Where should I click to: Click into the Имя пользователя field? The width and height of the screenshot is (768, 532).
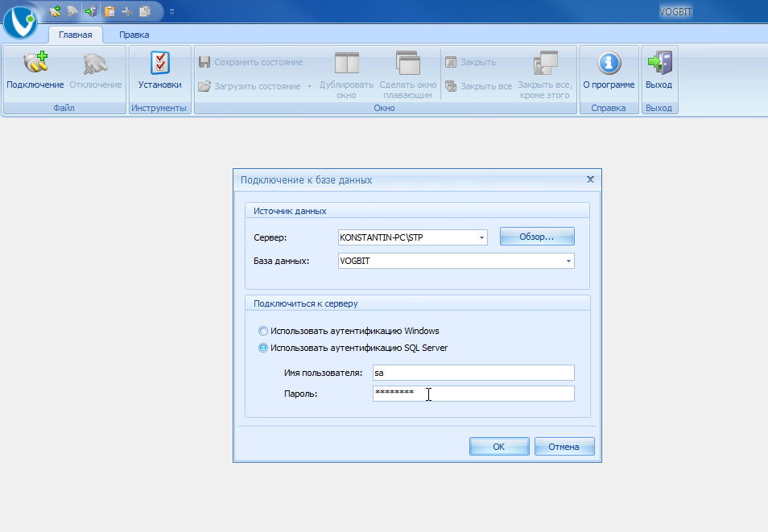(x=473, y=373)
